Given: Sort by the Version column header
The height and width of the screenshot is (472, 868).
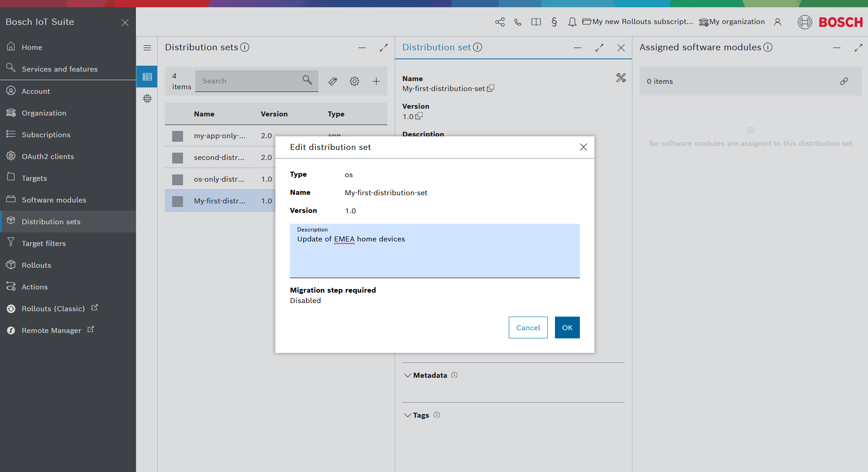Looking at the screenshot, I should coord(274,114).
